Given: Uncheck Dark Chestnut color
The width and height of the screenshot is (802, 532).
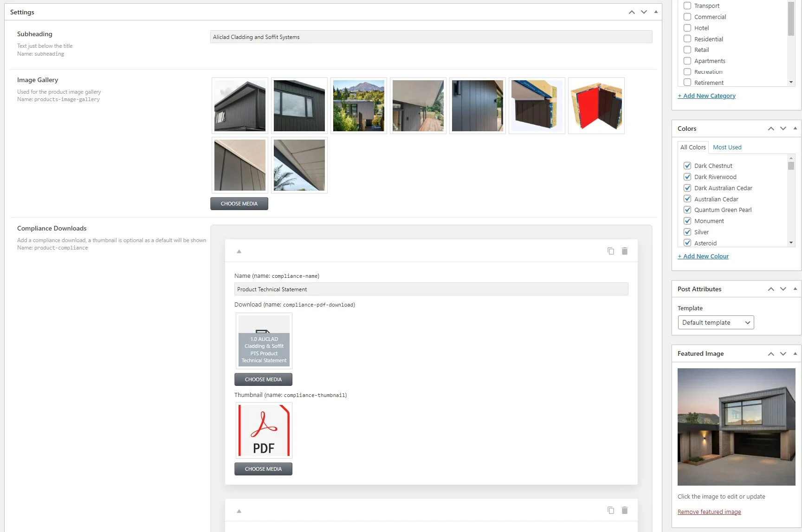Looking at the screenshot, I should [x=687, y=166].
